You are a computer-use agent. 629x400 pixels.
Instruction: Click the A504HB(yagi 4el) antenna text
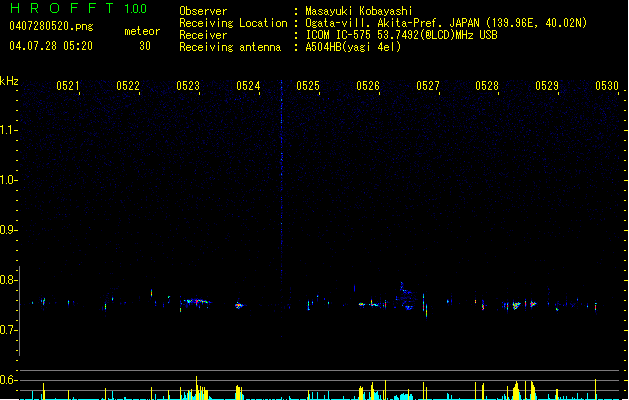point(353,47)
